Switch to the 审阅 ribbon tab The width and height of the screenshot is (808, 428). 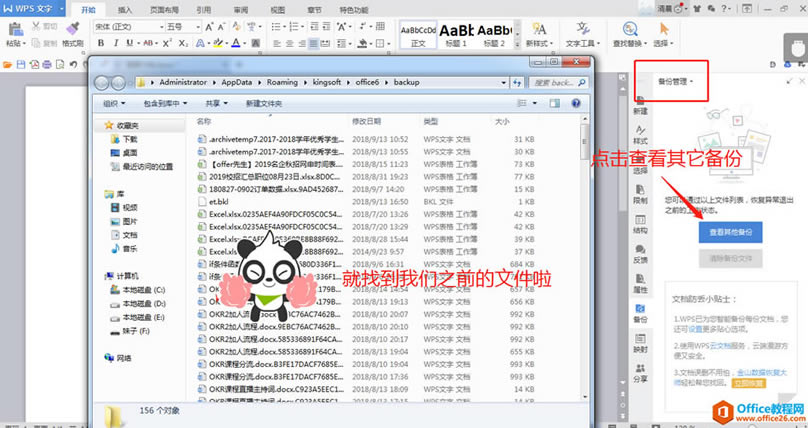[x=241, y=10]
